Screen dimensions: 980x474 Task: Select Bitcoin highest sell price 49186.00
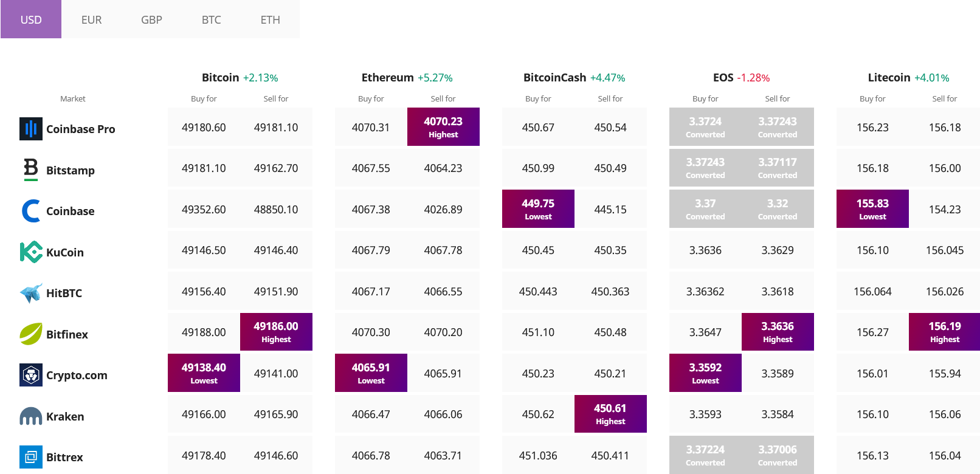276,332
